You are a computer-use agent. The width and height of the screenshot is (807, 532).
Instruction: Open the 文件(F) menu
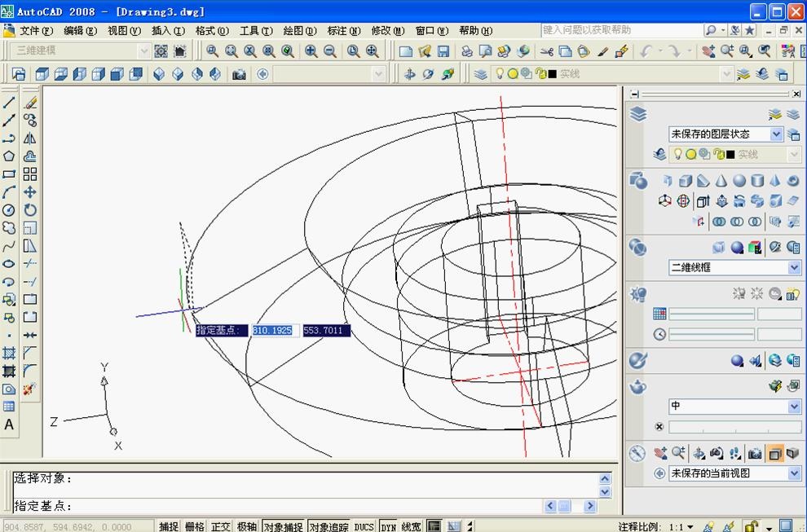pos(36,31)
